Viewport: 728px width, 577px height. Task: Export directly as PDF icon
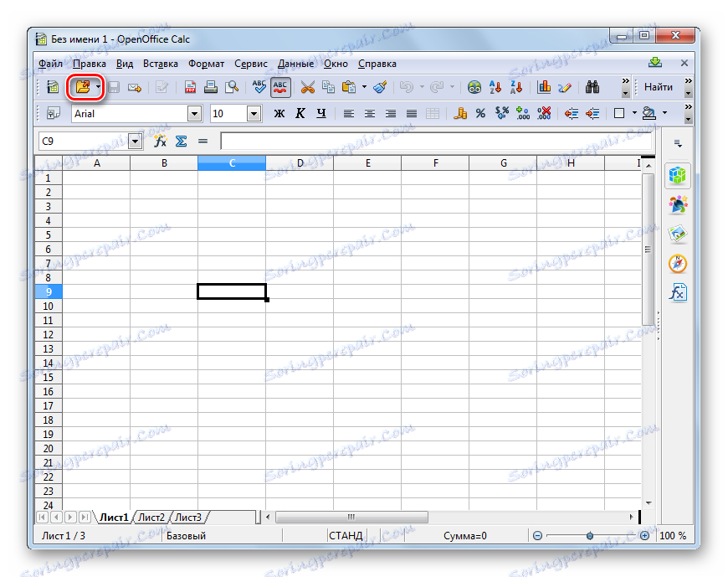(190, 87)
